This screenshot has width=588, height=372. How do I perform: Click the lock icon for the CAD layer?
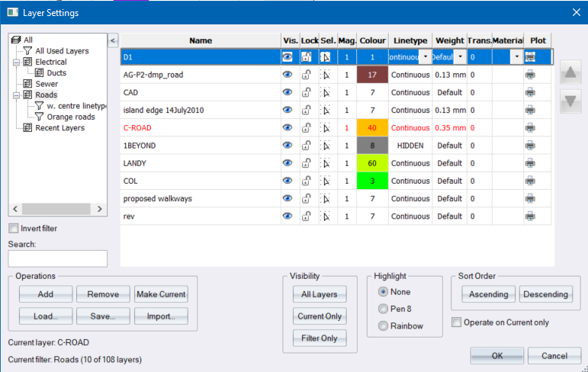[306, 92]
